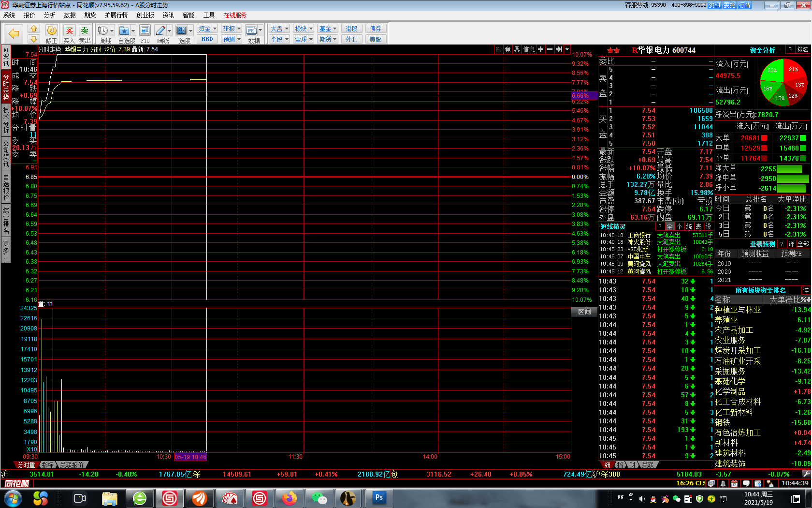Toggle the 删 button on chart header

click(498, 49)
